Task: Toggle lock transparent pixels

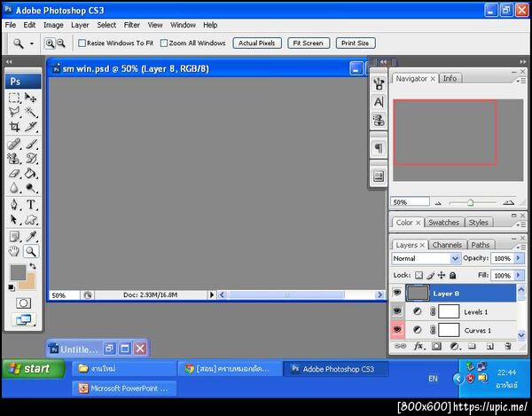Action: click(x=419, y=275)
